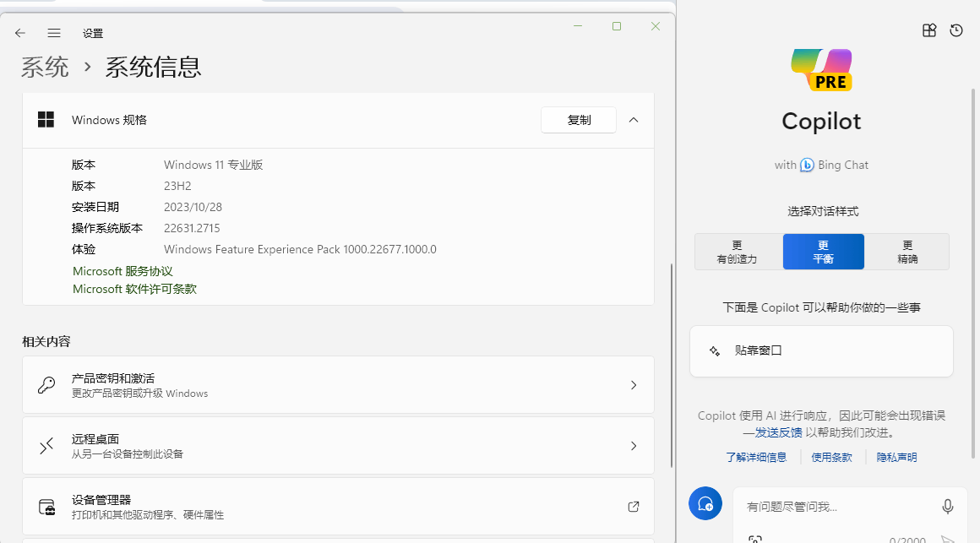Click the 操作系统版本 label
The height and width of the screenshot is (543, 980).
point(107,228)
